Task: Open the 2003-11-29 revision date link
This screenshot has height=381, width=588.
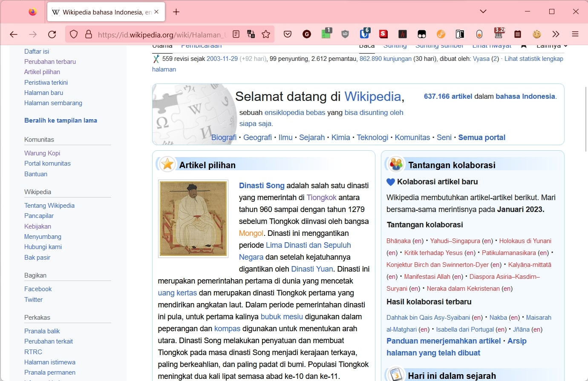Action: click(222, 59)
